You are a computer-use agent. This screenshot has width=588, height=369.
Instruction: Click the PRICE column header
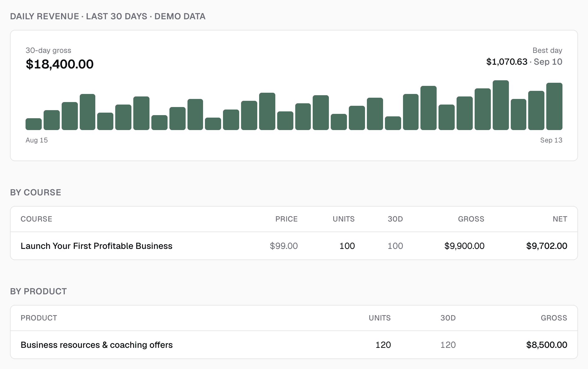coord(287,219)
